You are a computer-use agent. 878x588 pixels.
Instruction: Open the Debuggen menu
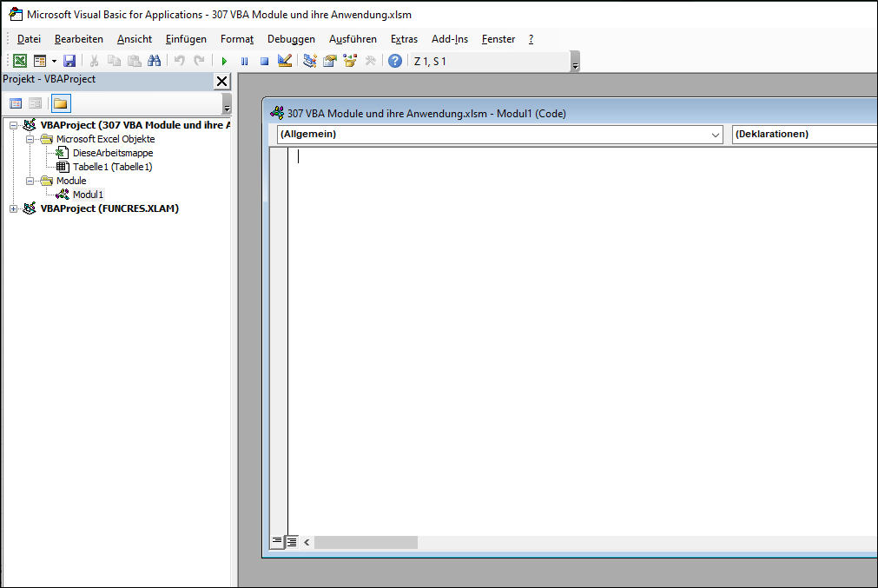(x=291, y=39)
